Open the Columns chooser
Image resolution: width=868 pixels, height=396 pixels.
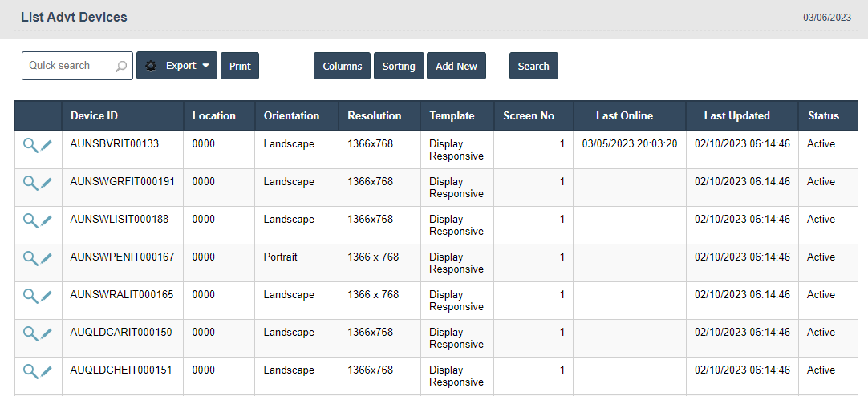[343, 66]
